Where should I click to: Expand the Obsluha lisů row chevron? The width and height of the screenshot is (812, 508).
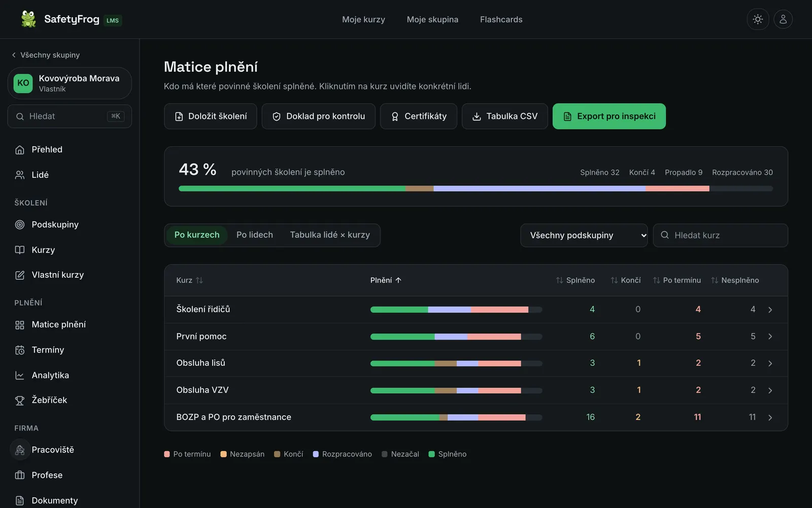[770, 364]
